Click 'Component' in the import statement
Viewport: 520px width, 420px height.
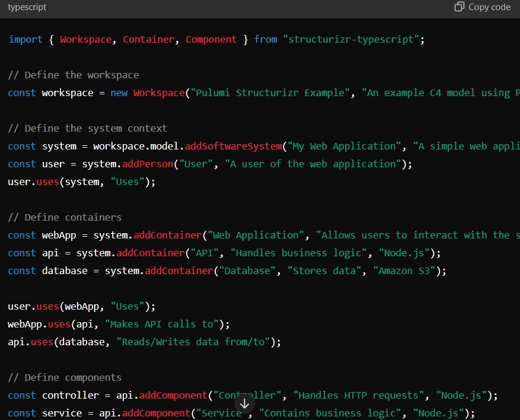coord(211,40)
